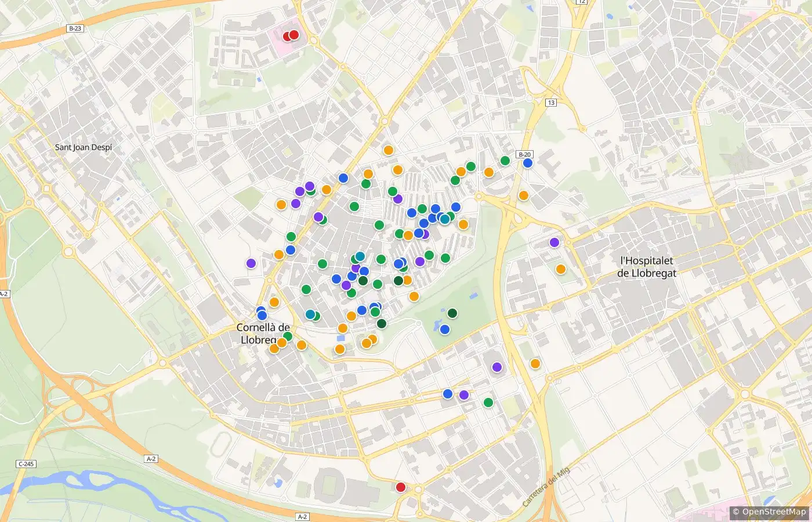Screen dimensions: 812x522
Task: Click the blue marker beside the B-20 shield
Action: pyautogui.click(x=528, y=163)
